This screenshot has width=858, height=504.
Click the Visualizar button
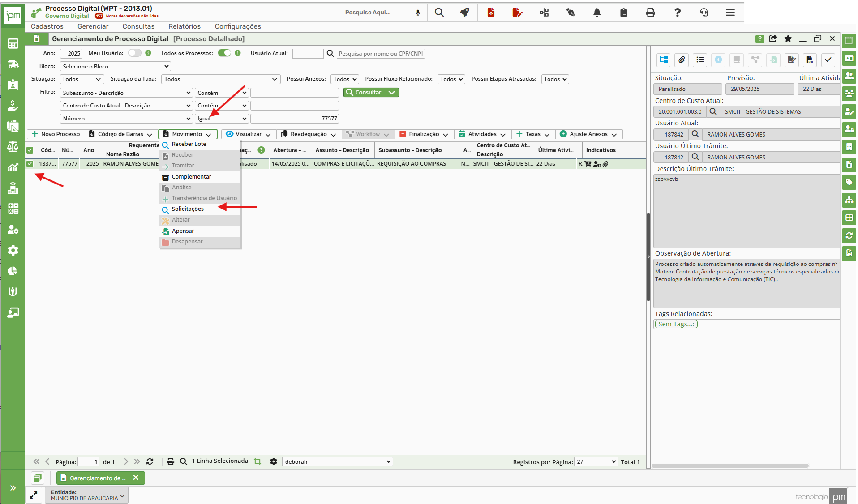pyautogui.click(x=249, y=134)
